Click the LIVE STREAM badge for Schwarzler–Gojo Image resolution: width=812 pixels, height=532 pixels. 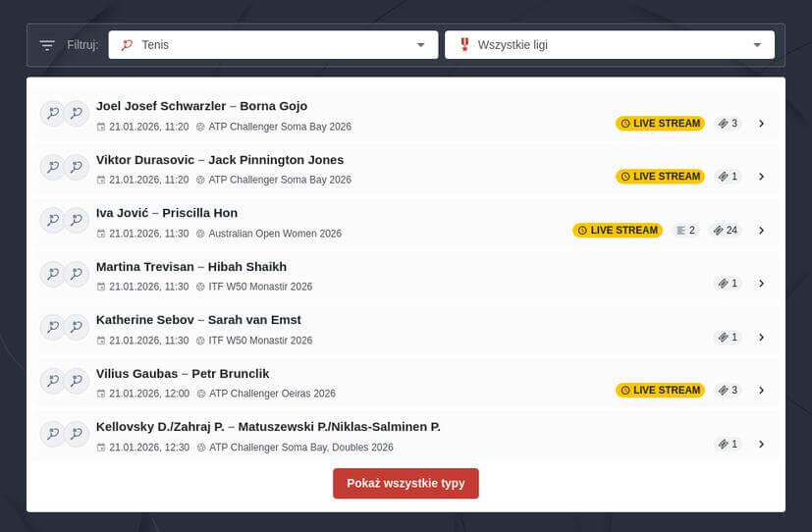660,124
